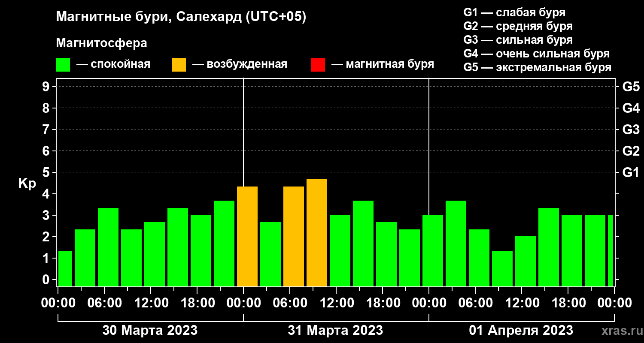This screenshot has width=644, height=343.
Task: Click the green 'спокойная' legend swatch
Action: [x=63, y=65]
